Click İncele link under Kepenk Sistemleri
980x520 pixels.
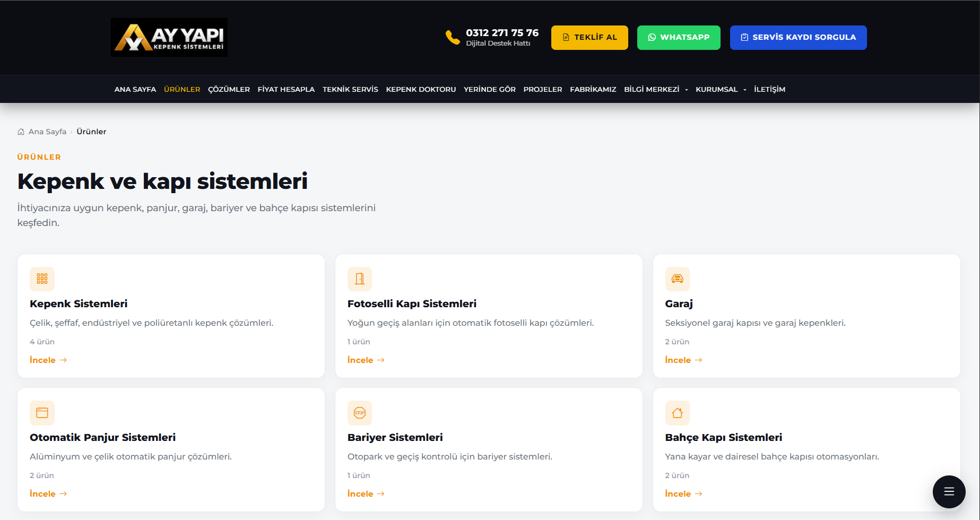point(48,360)
